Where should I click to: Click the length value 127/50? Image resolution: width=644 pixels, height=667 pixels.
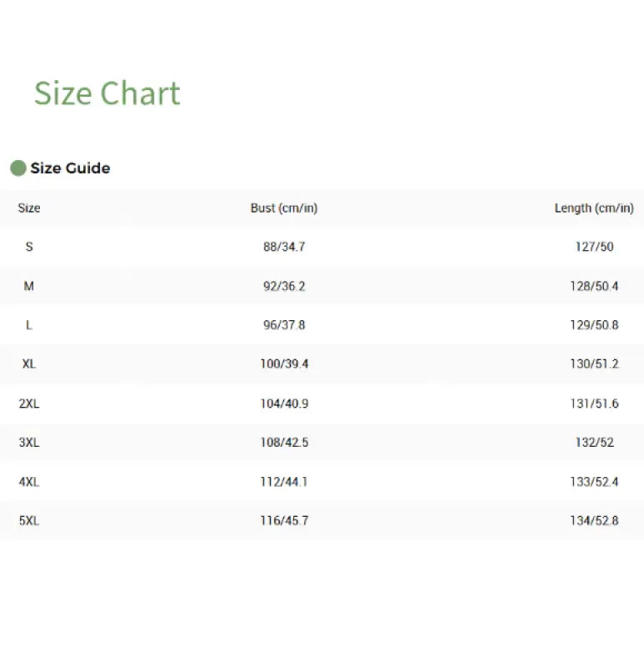click(594, 248)
